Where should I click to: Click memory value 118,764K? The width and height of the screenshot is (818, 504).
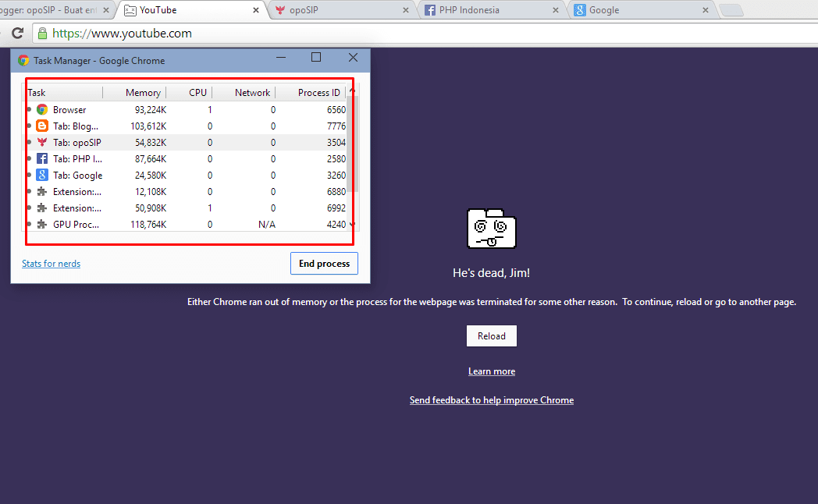pos(148,224)
